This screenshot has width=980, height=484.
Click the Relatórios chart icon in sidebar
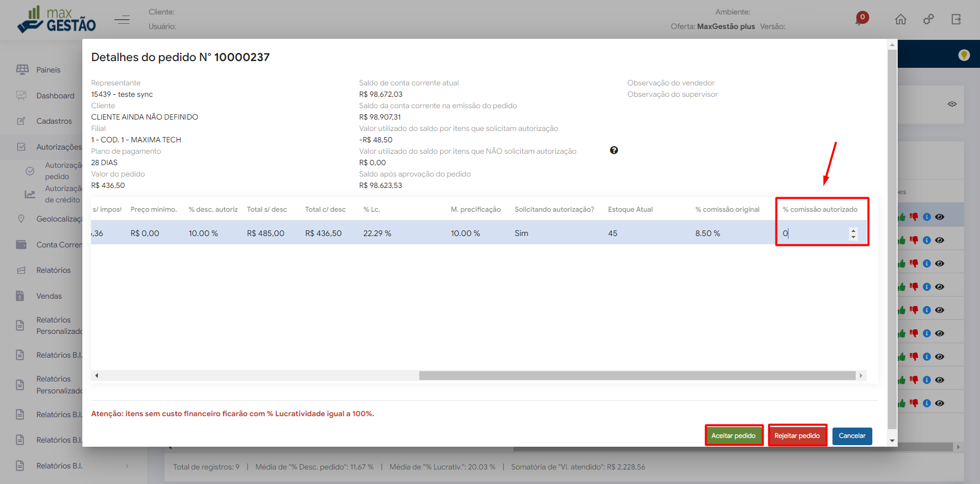point(21,270)
